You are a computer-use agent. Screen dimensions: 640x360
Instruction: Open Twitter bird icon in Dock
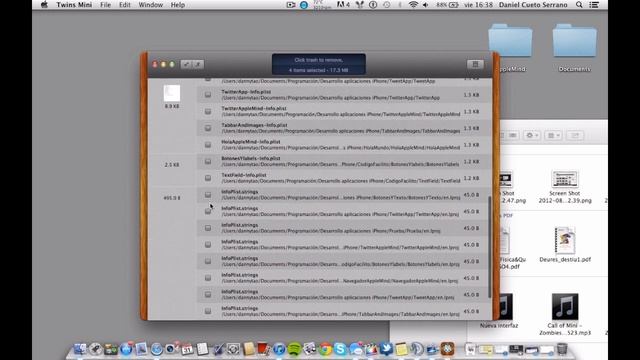(386, 349)
